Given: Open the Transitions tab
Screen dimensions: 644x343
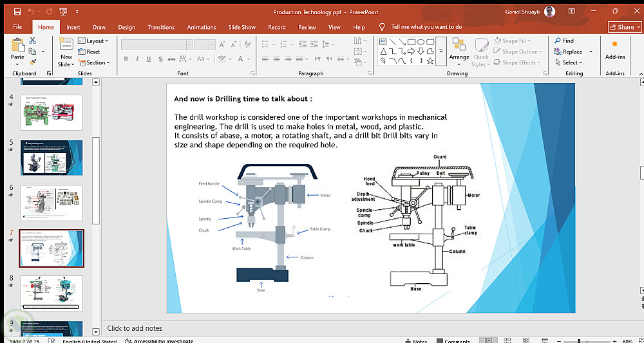Looking at the screenshot, I should (x=161, y=27).
